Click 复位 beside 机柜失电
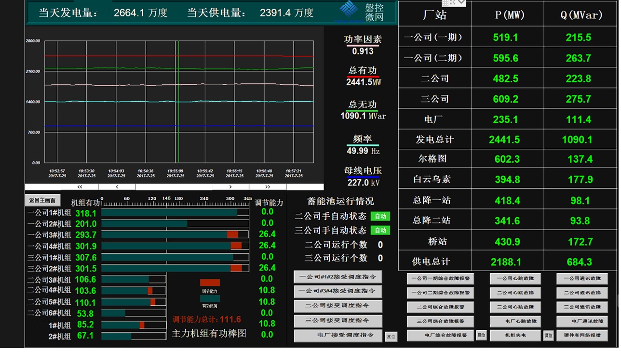 click(x=548, y=336)
